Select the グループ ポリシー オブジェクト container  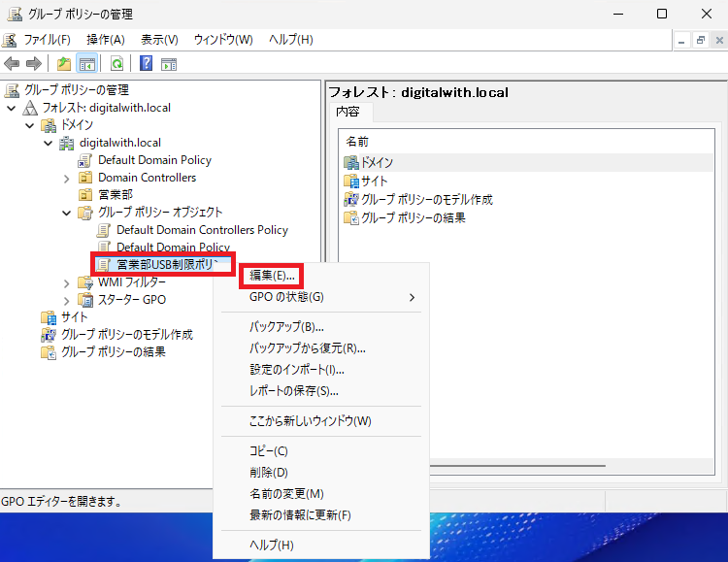click(x=160, y=213)
